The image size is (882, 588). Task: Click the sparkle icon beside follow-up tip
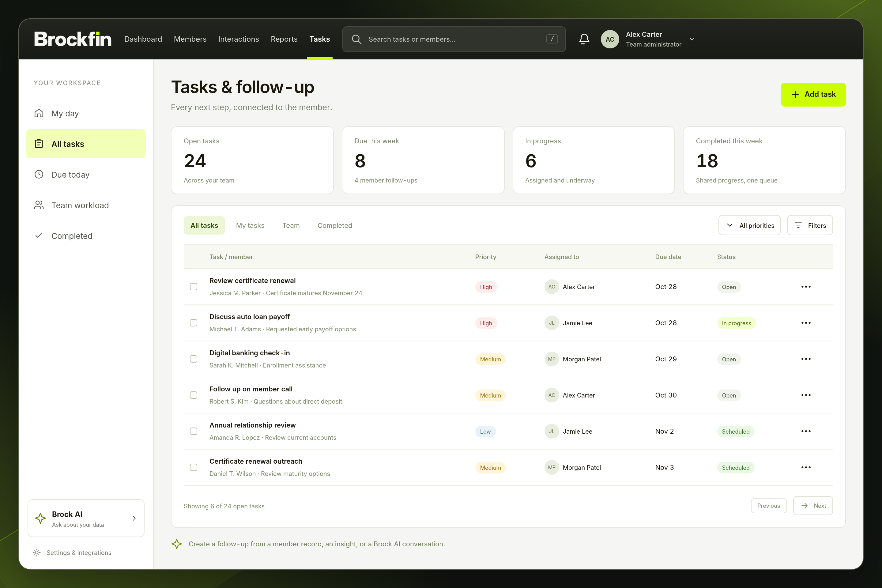[177, 544]
